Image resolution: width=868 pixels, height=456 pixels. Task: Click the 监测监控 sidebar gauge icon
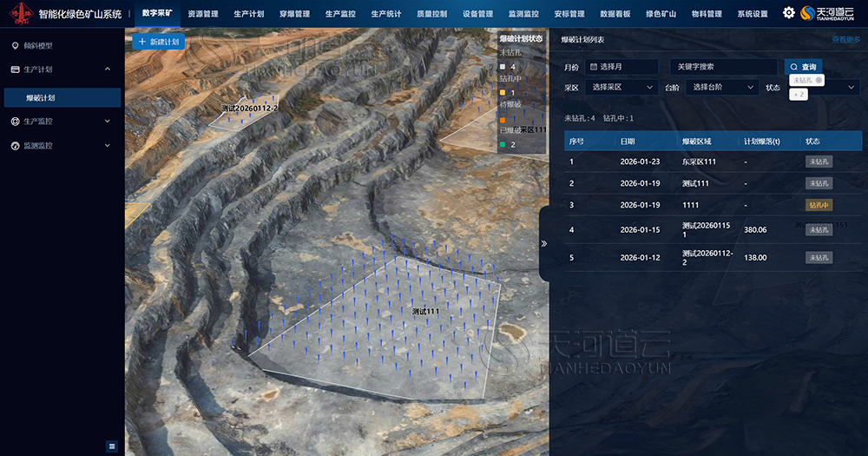point(15,146)
